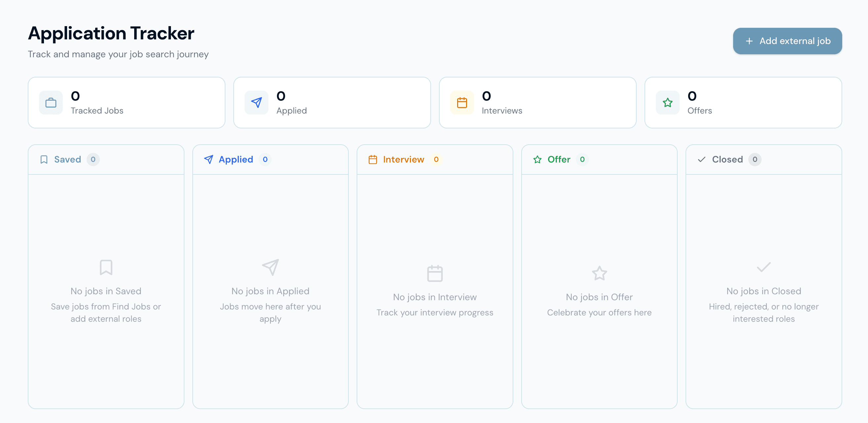
Task: Click the paper plane icon in Applied stat card
Action: coord(256,103)
